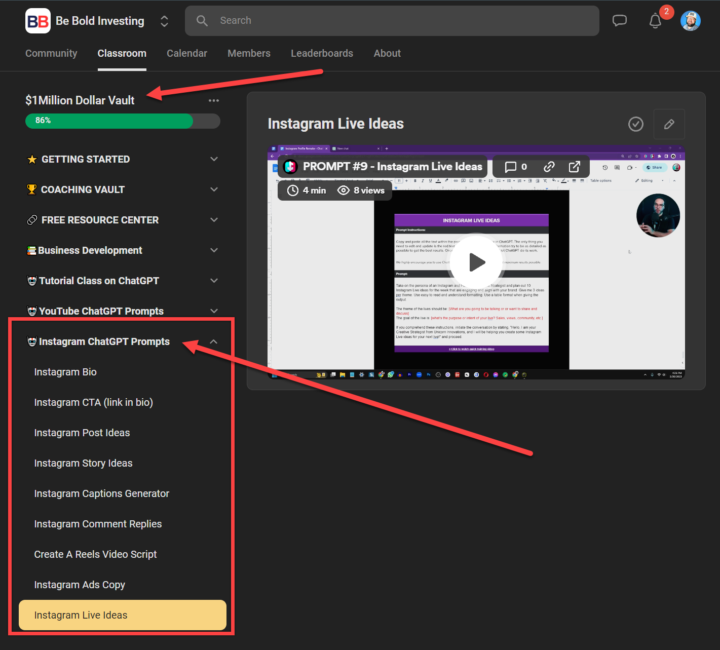Screen dimensions: 720x650
Task: Expand the COACHING VAULT section
Action: (213, 190)
